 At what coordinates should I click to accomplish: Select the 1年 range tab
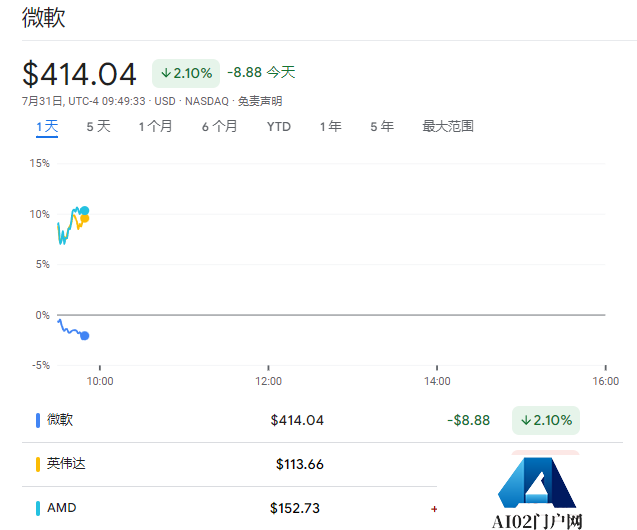331,127
